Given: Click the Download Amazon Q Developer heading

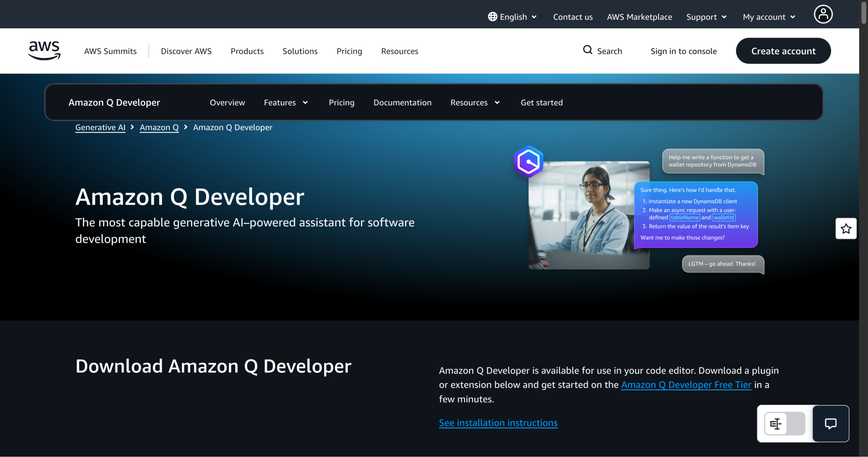Looking at the screenshot, I should pyautogui.click(x=213, y=366).
